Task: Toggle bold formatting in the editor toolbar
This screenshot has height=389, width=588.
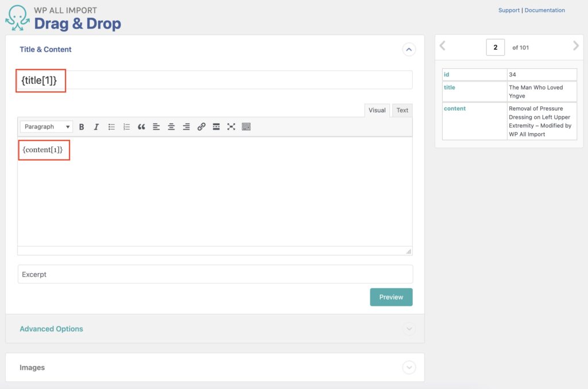Action: tap(82, 127)
